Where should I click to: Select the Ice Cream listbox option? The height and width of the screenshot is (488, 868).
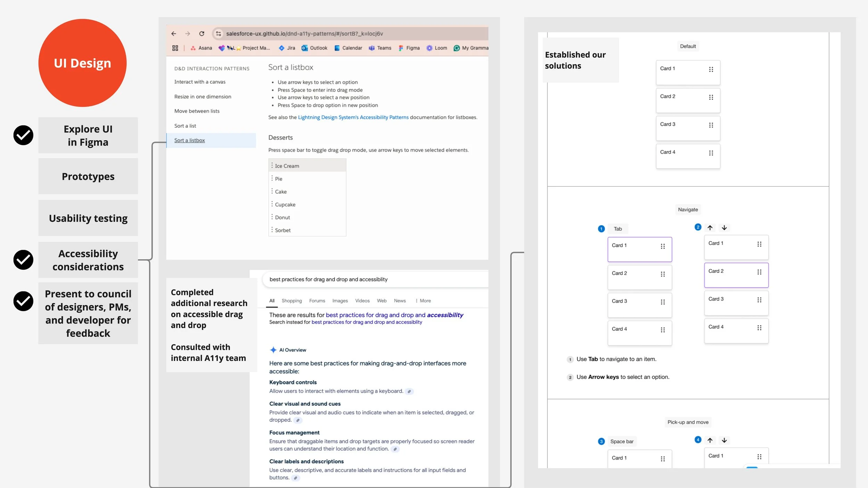click(287, 166)
